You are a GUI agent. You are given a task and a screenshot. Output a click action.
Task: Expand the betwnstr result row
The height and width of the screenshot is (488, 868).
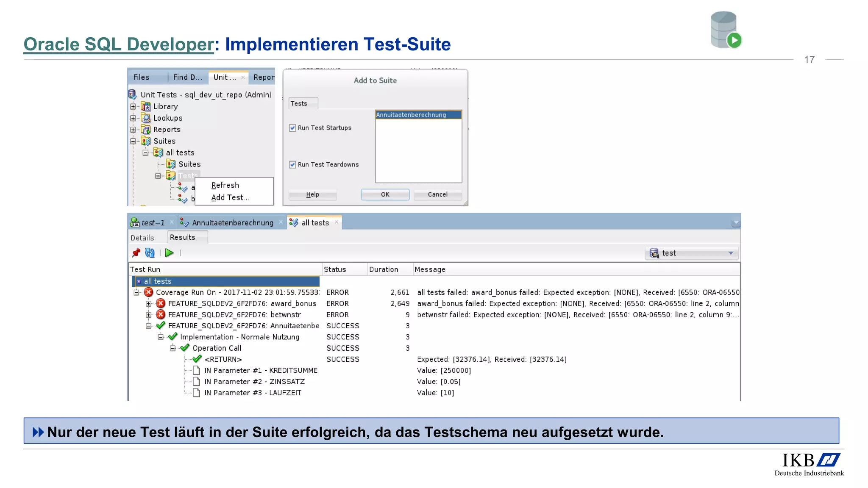point(148,315)
